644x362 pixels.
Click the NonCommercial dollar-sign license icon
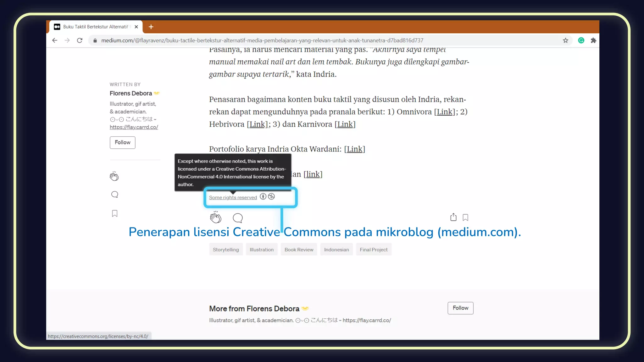tap(271, 196)
